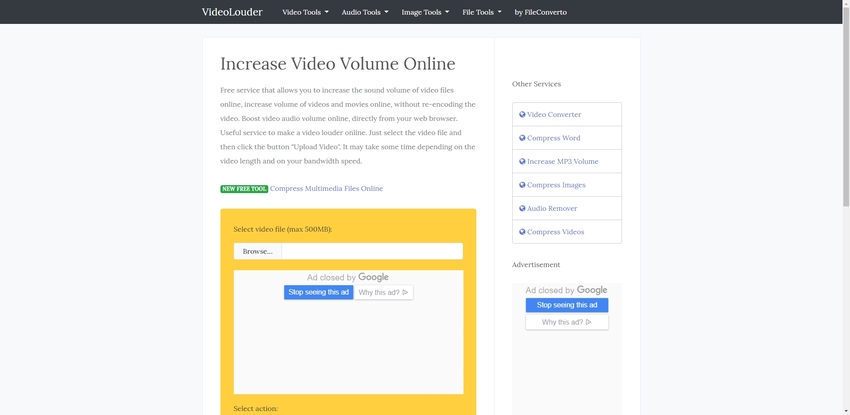850x415 pixels.
Task: Click the Advertisement label in sidebar
Action: [536, 265]
